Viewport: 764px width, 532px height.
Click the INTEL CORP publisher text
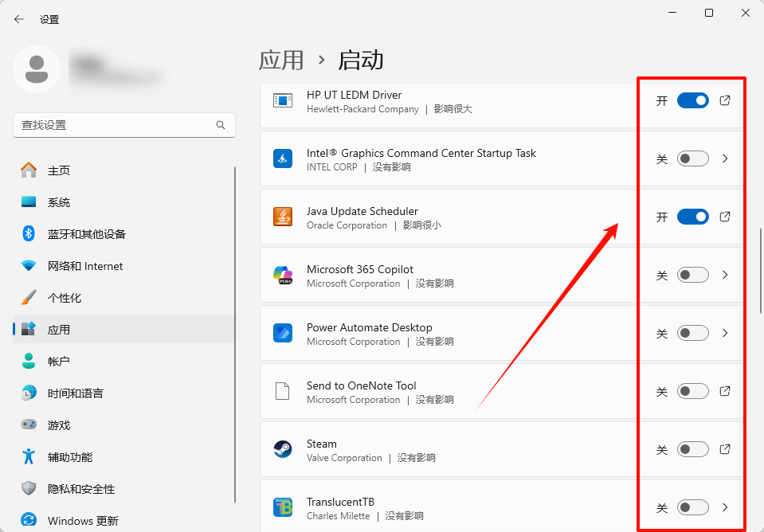tap(332, 167)
